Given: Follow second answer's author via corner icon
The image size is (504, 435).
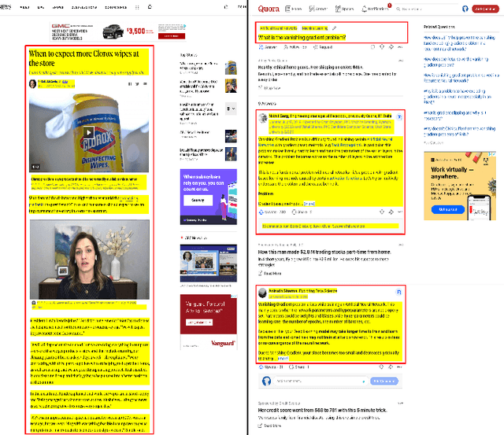Looking at the screenshot, I should click(x=398, y=292).
